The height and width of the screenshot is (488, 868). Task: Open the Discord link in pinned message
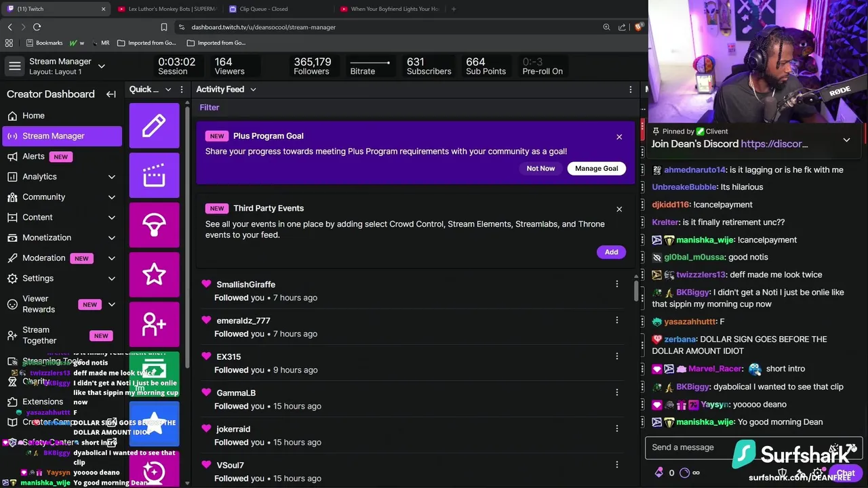[x=774, y=144]
